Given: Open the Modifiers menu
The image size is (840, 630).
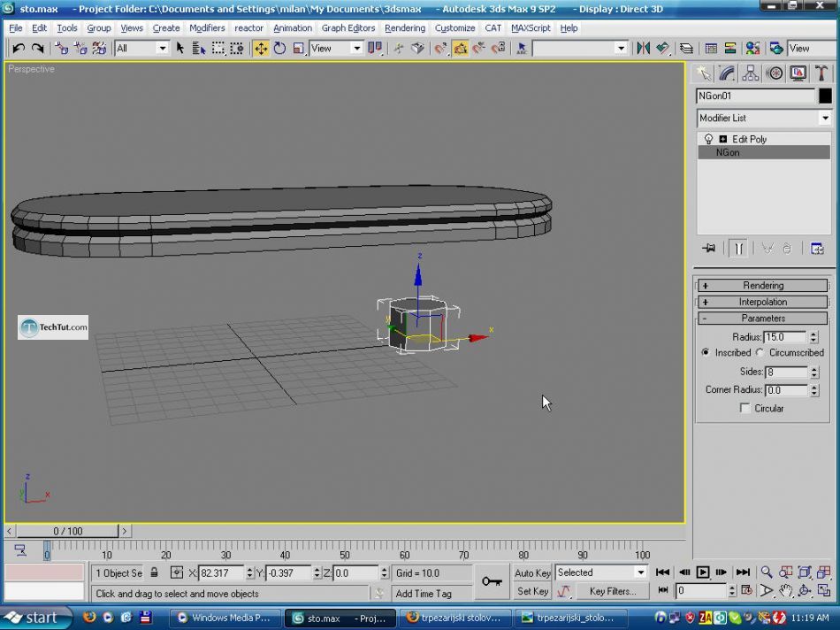Looking at the screenshot, I should coord(207,28).
